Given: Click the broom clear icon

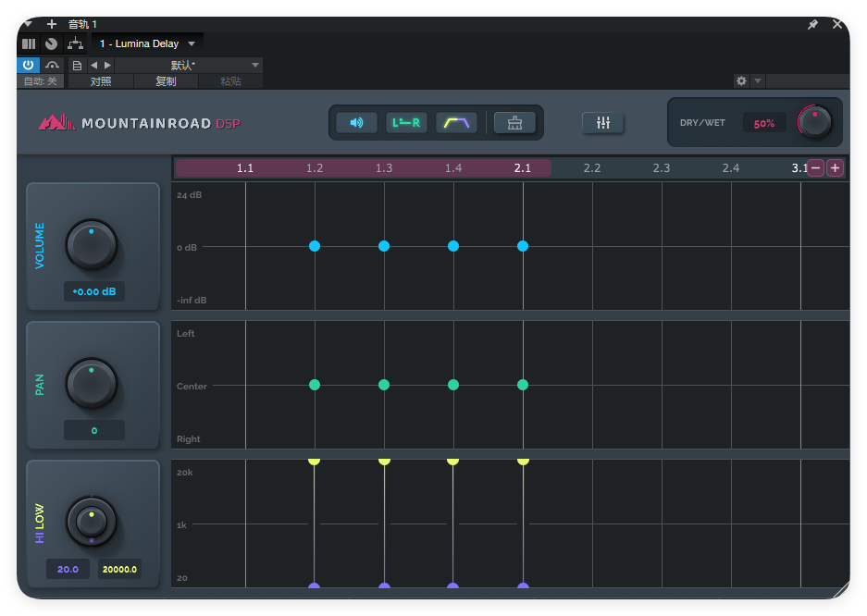Looking at the screenshot, I should pos(514,122).
